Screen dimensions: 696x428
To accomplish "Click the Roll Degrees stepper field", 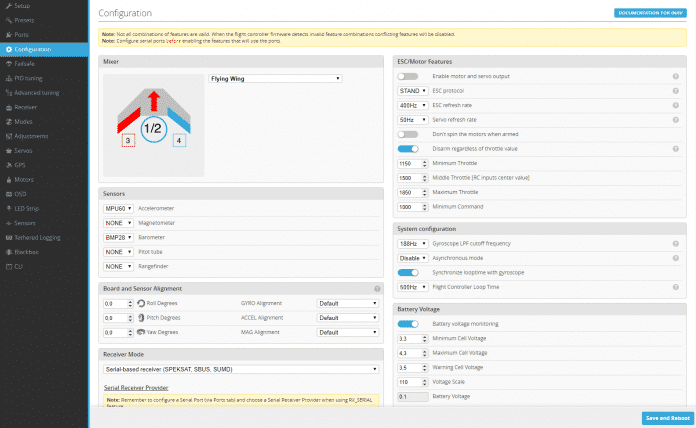I will pos(117,302).
